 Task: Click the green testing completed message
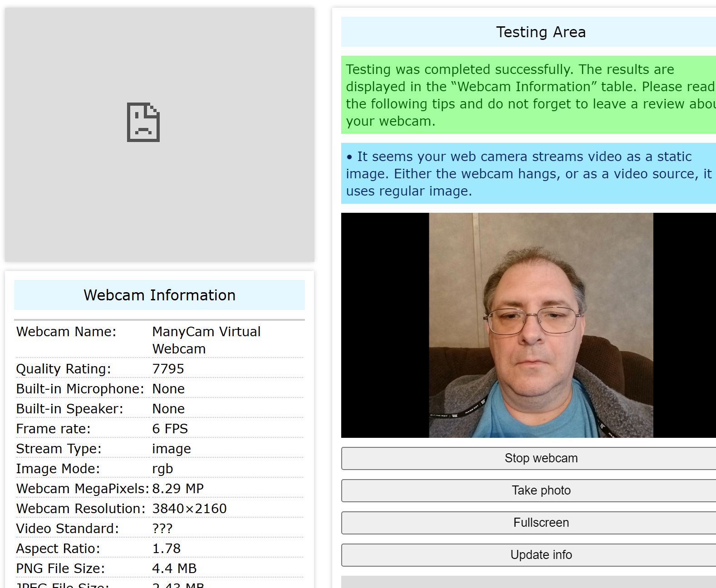529,95
